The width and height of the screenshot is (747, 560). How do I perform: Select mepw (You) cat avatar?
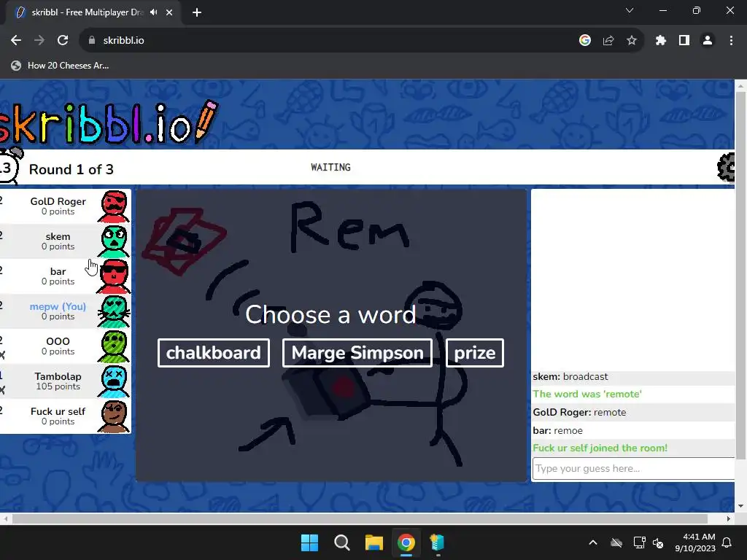(x=114, y=311)
